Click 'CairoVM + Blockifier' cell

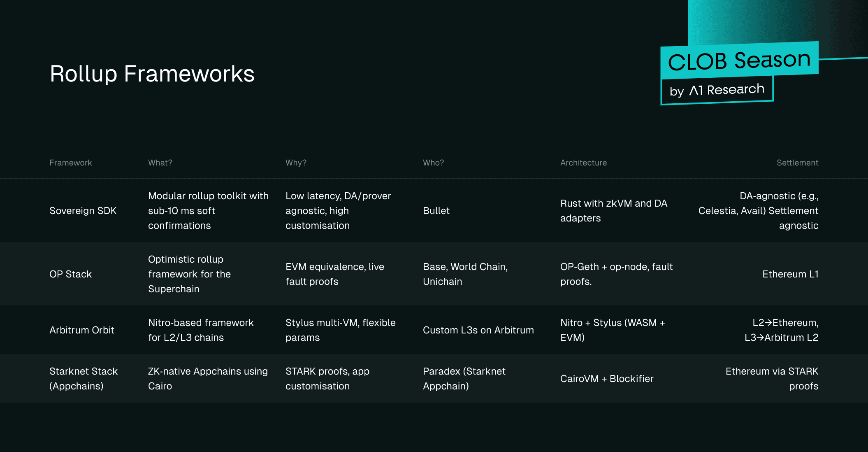click(x=607, y=379)
